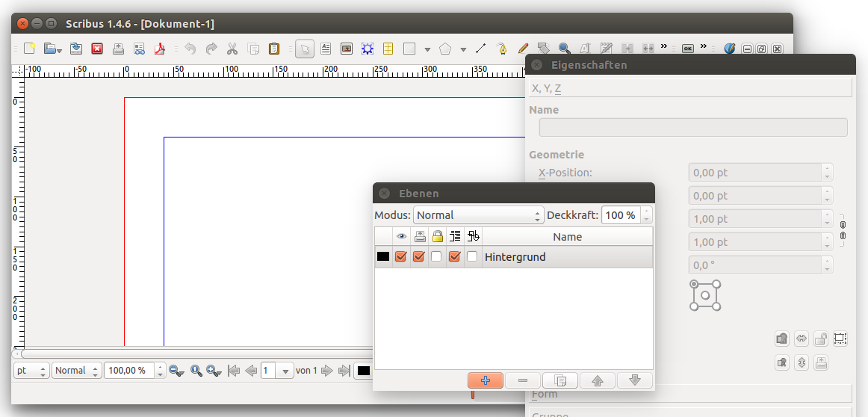The height and width of the screenshot is (417, 868).
Task: Open the unit selector showing pt
Action: 31,371
